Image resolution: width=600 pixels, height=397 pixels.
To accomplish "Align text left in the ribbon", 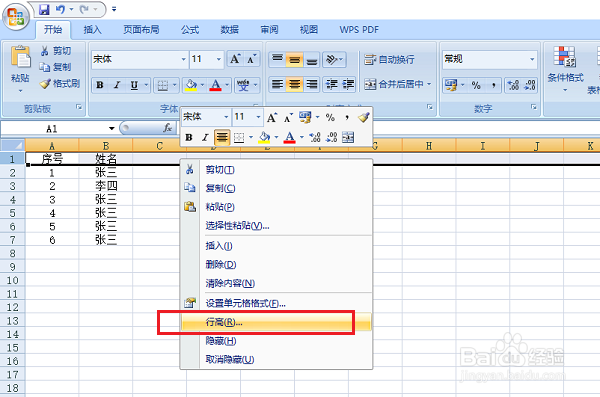I will click(x=277, y=84).
